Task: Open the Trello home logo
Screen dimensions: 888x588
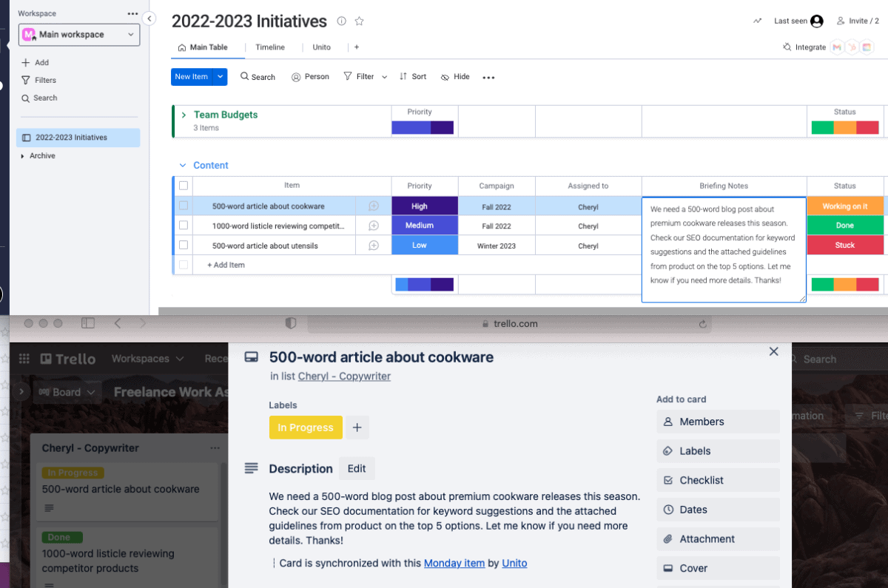Action: [67, 359]
